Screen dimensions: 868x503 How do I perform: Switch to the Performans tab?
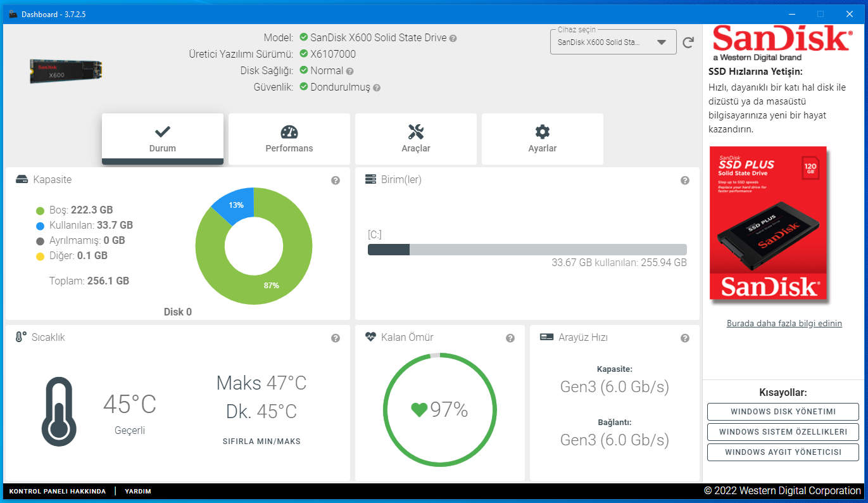pyautogui.click(x=289, y=139)
